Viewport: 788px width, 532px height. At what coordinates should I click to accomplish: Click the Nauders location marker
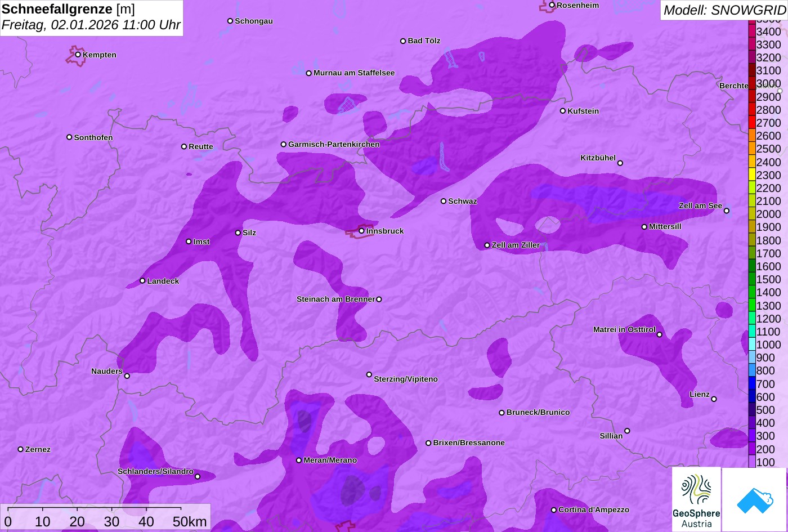pyautogui.click(x=127, y=376)
